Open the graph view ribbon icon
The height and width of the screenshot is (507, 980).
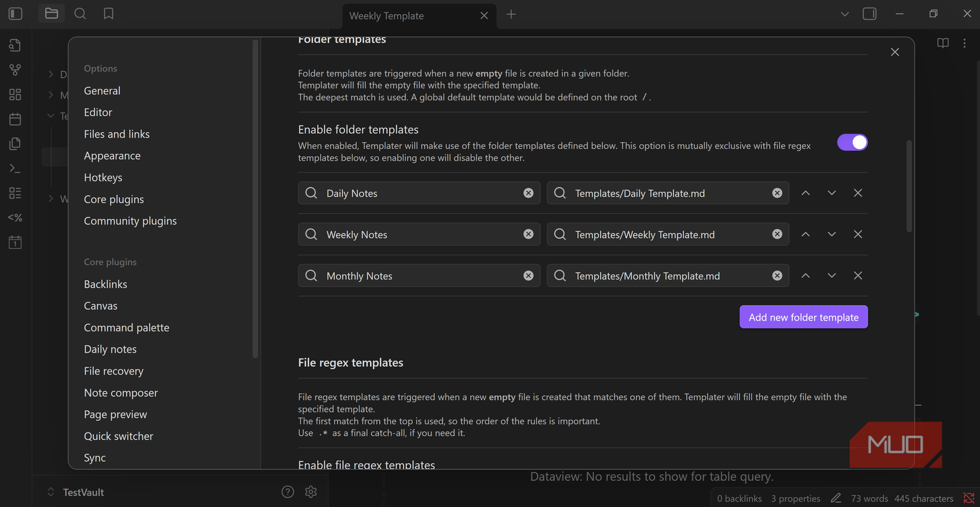click(x=15, y=70)
